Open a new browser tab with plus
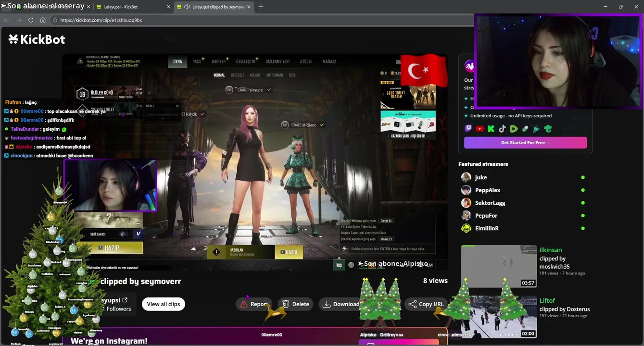Viewport: 644px width, 346px height. 261,7
